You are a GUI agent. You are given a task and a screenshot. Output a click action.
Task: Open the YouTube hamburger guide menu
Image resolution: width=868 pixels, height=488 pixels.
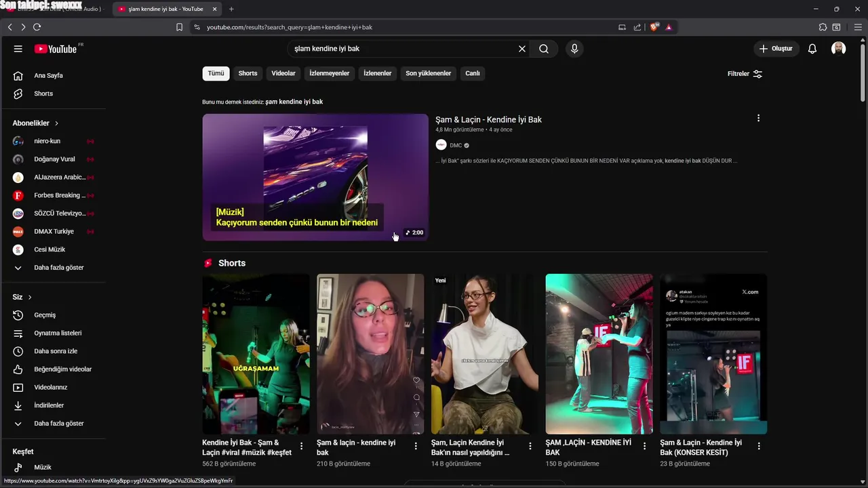[18, 49]
